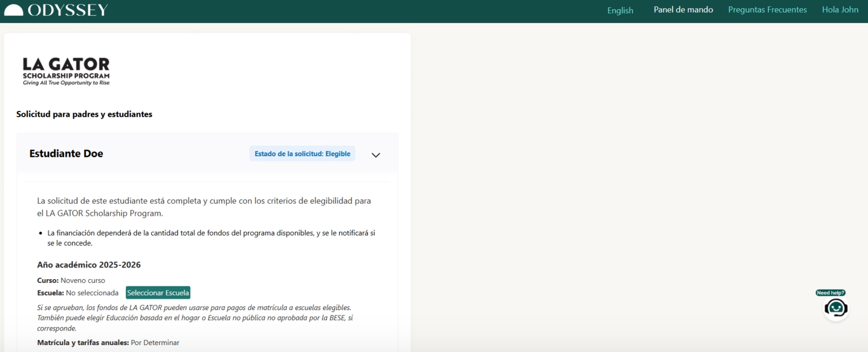
Task: Click the Seleccionar Escuela button
Action: (158, 293)
